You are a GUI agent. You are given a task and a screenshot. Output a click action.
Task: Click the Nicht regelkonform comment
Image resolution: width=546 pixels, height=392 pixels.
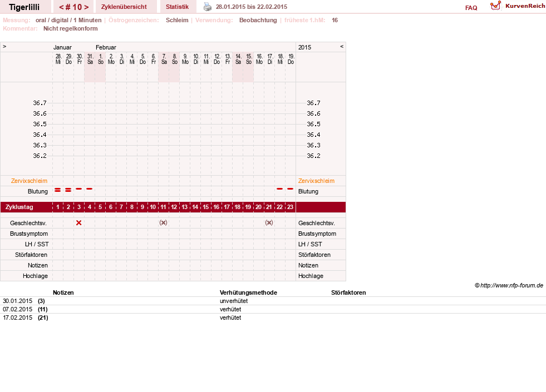tap(70, 28)
